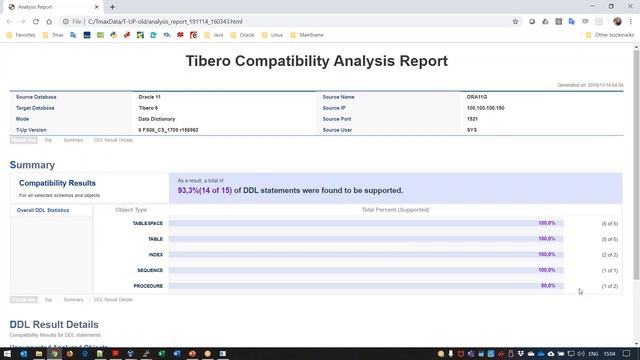This screenshot has width=640, height=360.
Task: Click the taskbar clock showing 15:04
Action: [609, 354]
